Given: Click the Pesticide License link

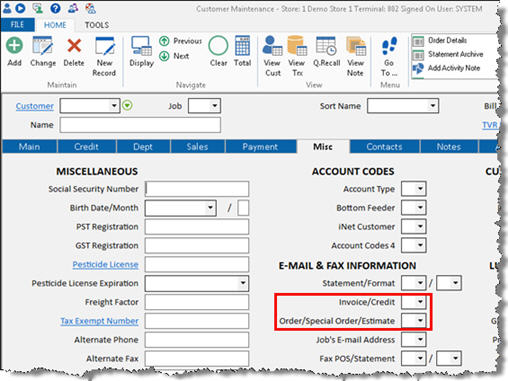Looking at the screenshot, I should click(105, 264).
